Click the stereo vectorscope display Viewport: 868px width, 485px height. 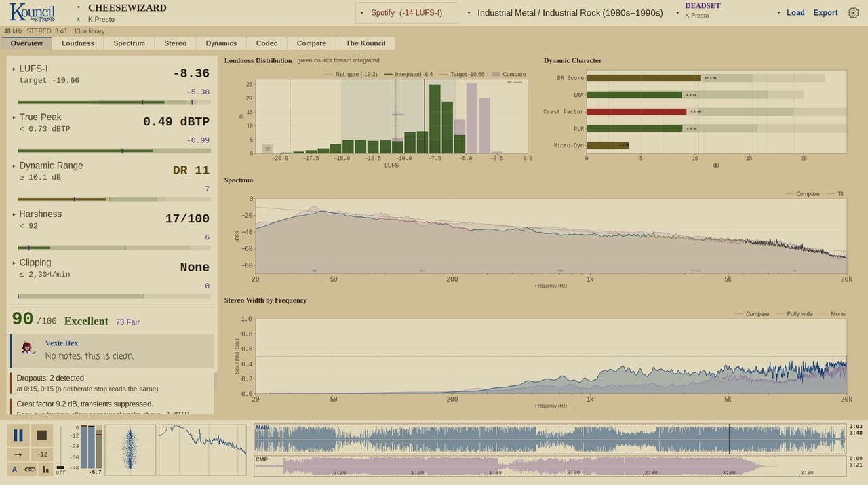tap(130, 450)
